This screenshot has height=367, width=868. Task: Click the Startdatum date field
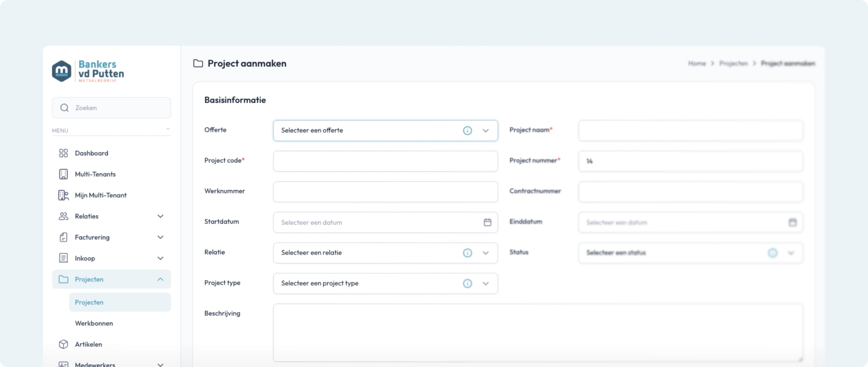point(385,222)
